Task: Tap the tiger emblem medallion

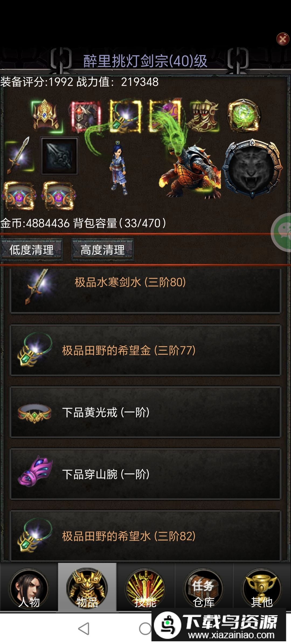Action: (x=252, y=169)
